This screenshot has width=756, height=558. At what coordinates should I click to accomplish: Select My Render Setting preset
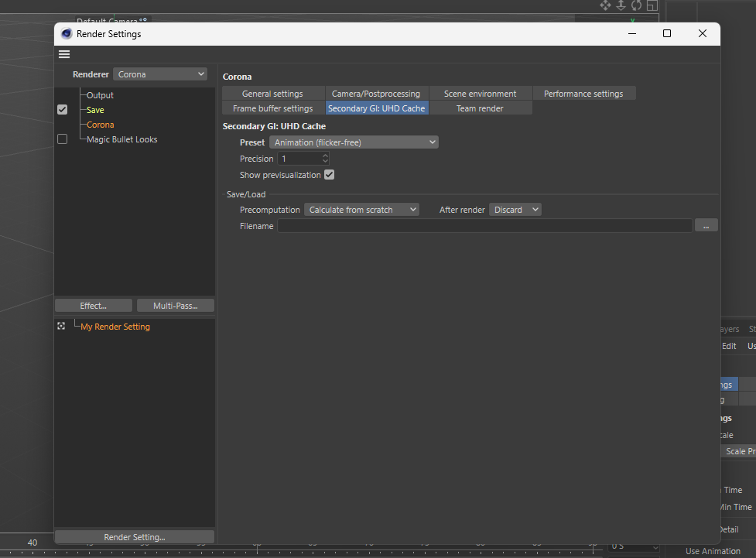coord(115,327)
